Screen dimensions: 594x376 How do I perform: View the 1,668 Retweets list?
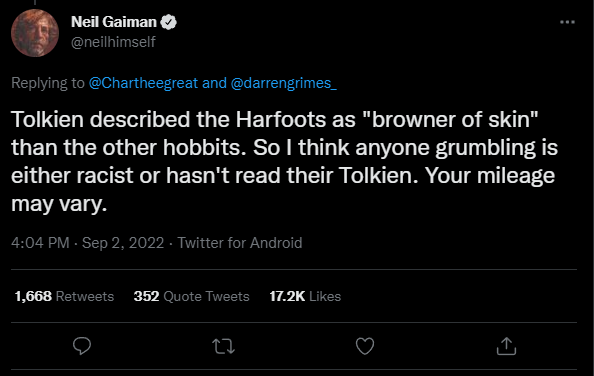[x=64, y=296]
